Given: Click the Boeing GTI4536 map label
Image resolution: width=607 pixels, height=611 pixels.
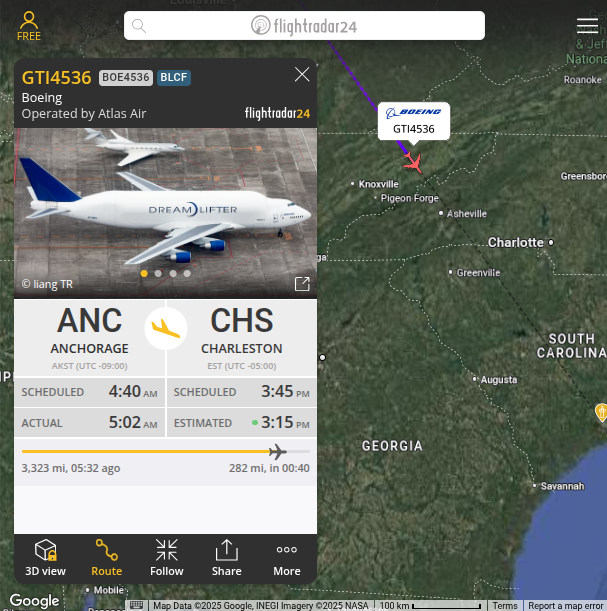Looking at the screenshot, I should pyautogui.click(x=414, y=121).
